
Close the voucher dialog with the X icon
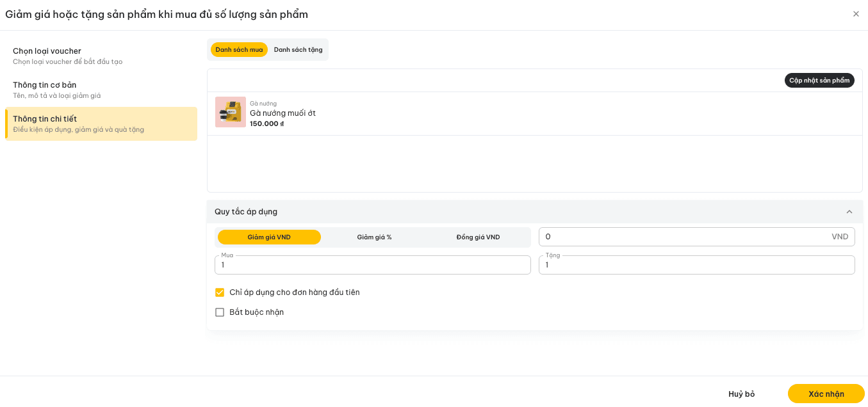[x=856, y=14]
